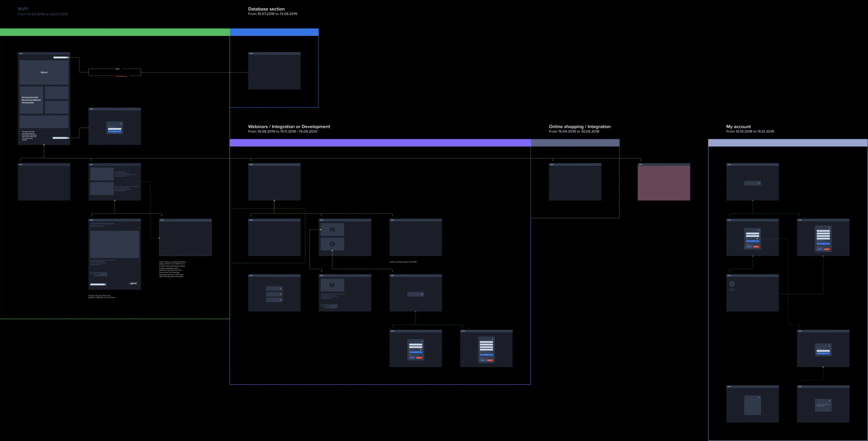Click the red text label in the MVP flow branch
The height and width of the screenshot is (441, 868).
(121, 76)
